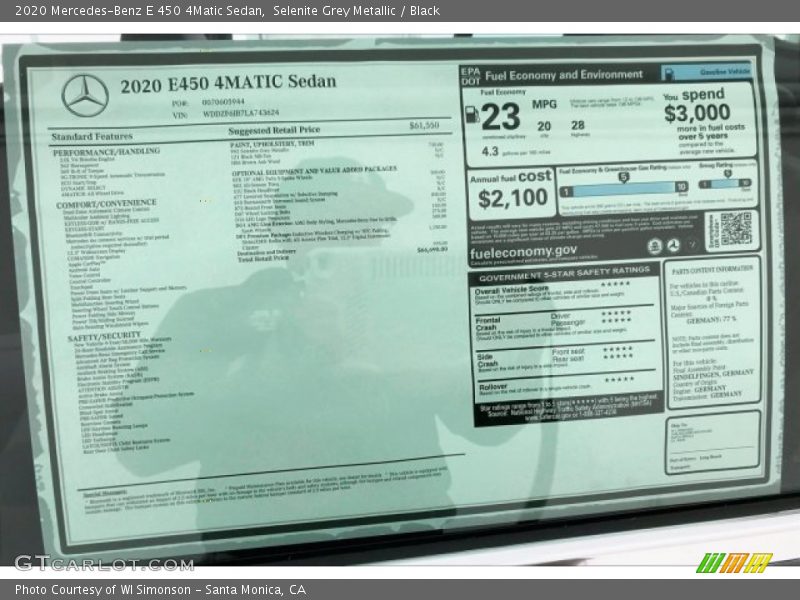
Task: Click 'GOVERNMENT 5-STAR SAFETY RATINGS' header
Action: pyautogui.click(x=564, y=274)
